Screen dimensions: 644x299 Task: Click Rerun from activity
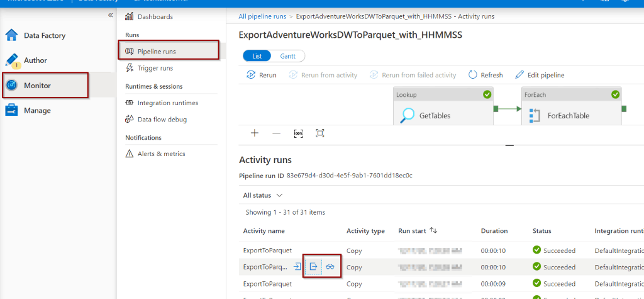click(x=323, y=76)
